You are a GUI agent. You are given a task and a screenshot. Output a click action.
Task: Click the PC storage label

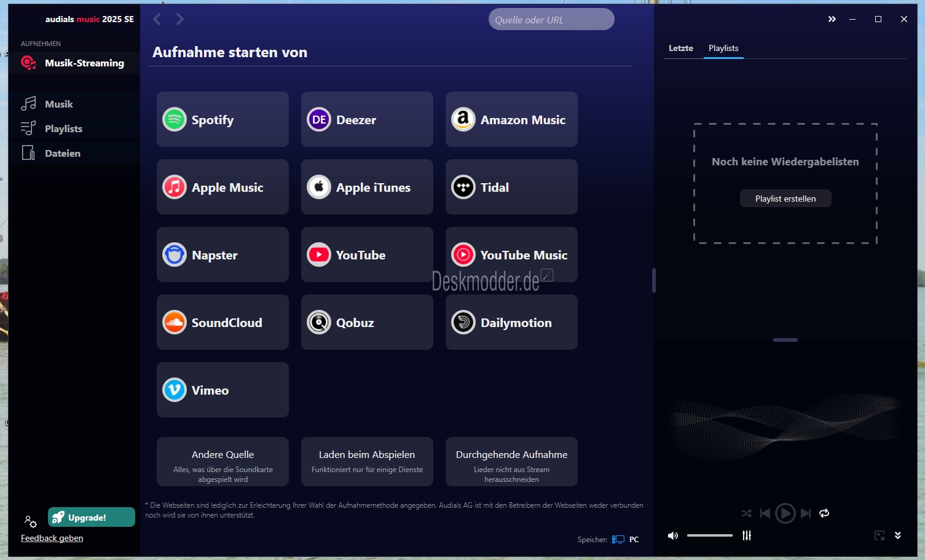coord(634,539)
